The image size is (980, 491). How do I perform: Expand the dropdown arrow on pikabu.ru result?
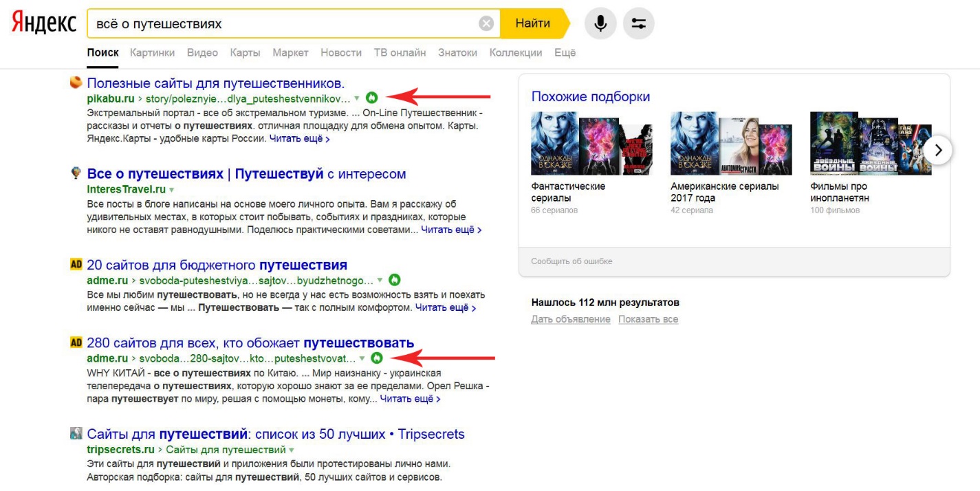click(x=357, y=99)
